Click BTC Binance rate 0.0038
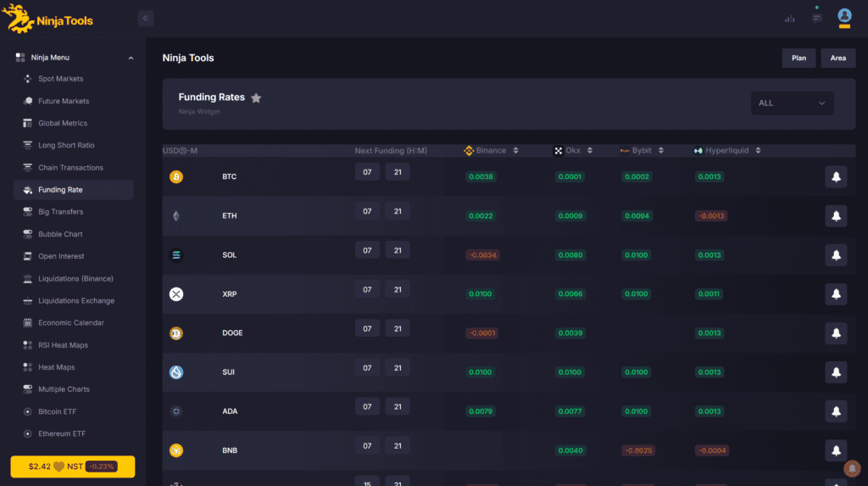Viewport: 868px width, 486px height. [x=481, y=176]
